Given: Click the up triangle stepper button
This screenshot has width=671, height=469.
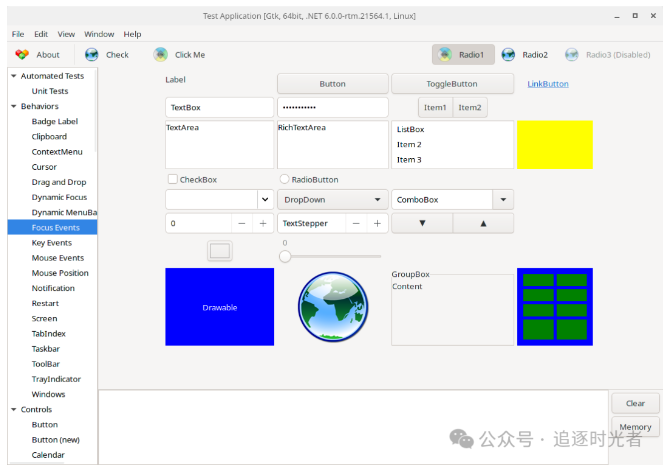Looking at the screenshot, I should coord(483,223).
